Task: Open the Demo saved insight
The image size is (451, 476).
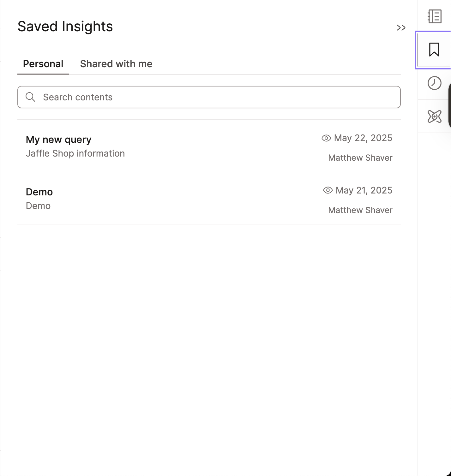Action: 39,192
